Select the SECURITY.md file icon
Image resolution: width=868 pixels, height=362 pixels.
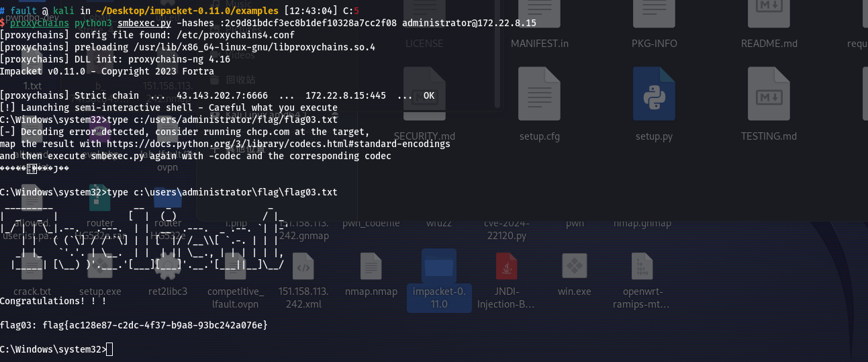pos(424,93)
